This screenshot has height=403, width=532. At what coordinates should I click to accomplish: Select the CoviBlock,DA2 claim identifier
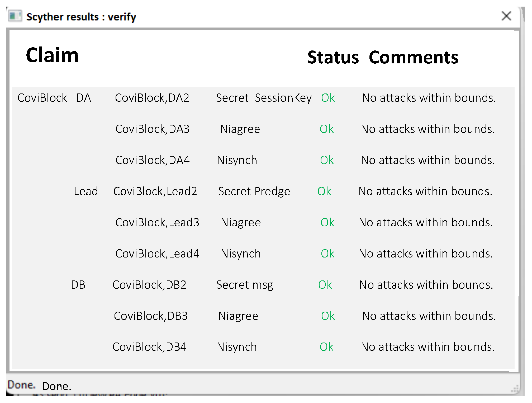(152, 98)
